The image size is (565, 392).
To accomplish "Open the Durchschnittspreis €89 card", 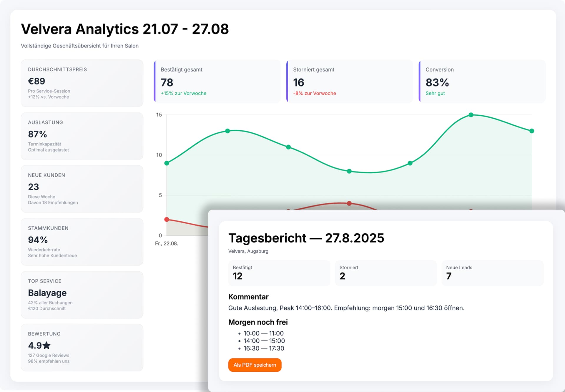I will pos(82,83).
